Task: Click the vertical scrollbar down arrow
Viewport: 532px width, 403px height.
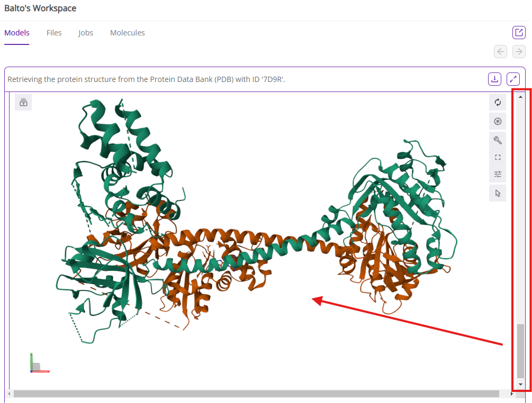Action: (x=520, y=384)
